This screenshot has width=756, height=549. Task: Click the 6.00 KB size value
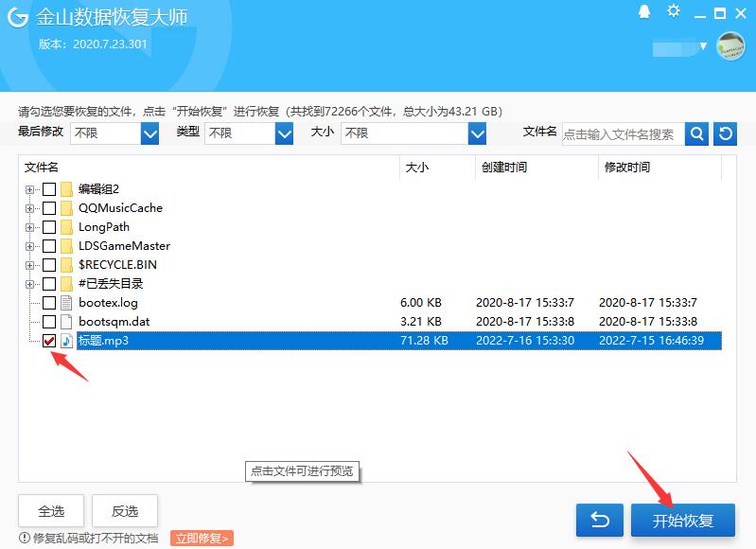pyautogui.click(x=421, y=303)
